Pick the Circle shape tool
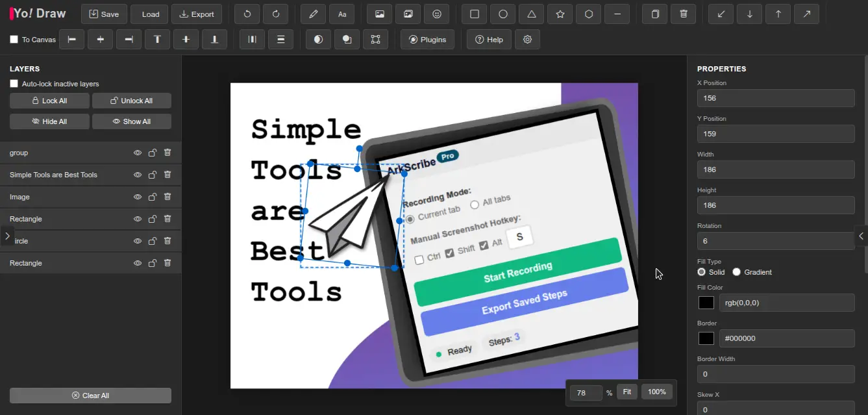This screenshot has height=415, width=868. [x=502, y=14]
